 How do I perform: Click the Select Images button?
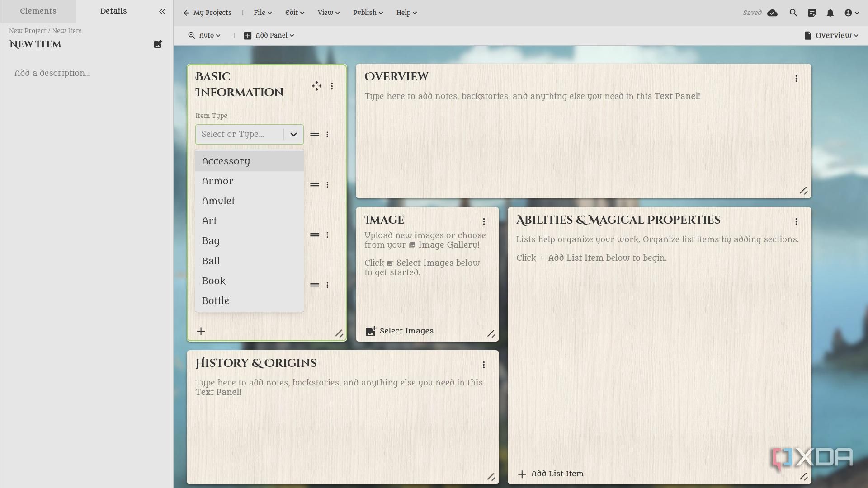pos(400,331)
